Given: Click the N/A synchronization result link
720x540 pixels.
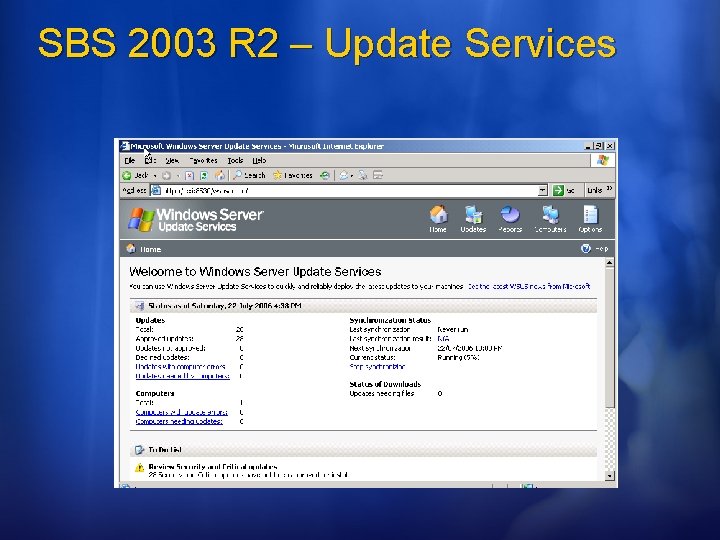Looking at the screenshot, I should [x=443, y=338].
